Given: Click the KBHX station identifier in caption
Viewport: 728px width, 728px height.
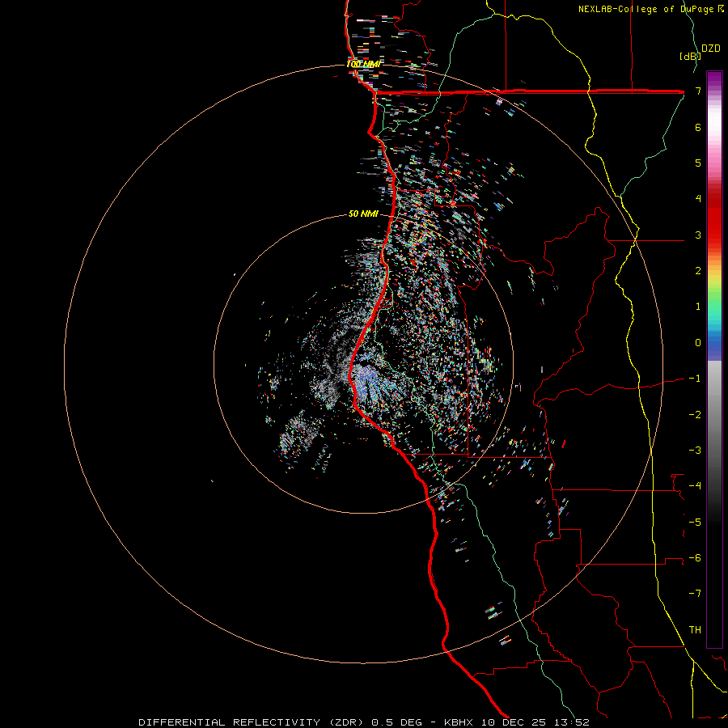Looking at the screenshot, I should click(459, 722).
